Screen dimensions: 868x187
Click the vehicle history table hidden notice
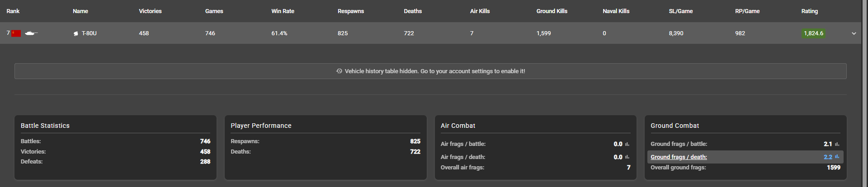434,71
